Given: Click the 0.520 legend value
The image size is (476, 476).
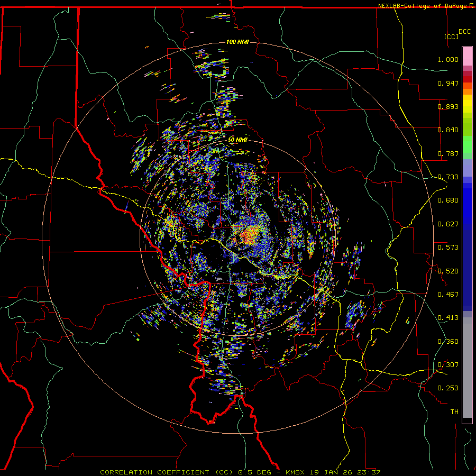Looking at the screenshot, I should click(448, 271).
